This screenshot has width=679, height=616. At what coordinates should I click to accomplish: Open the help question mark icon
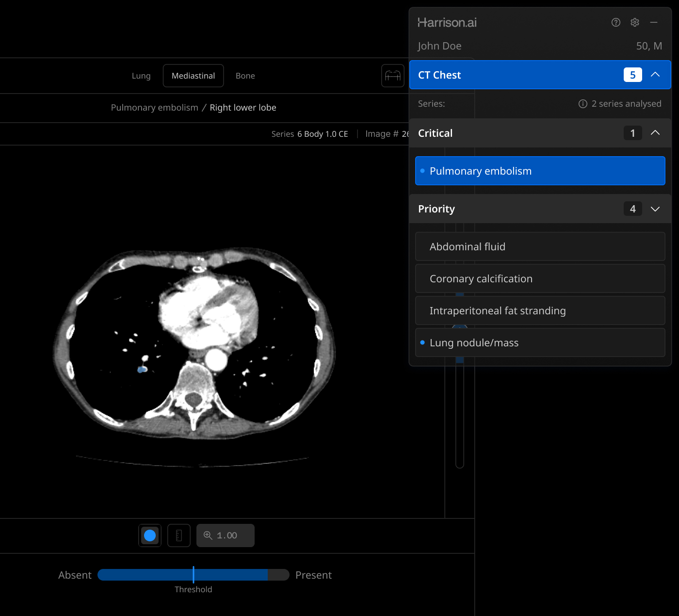[616, 22]
